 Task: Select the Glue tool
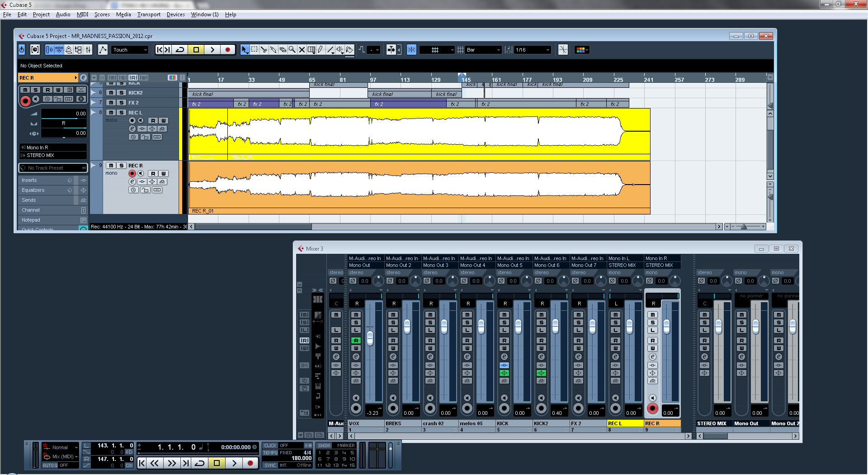(273, 50)
